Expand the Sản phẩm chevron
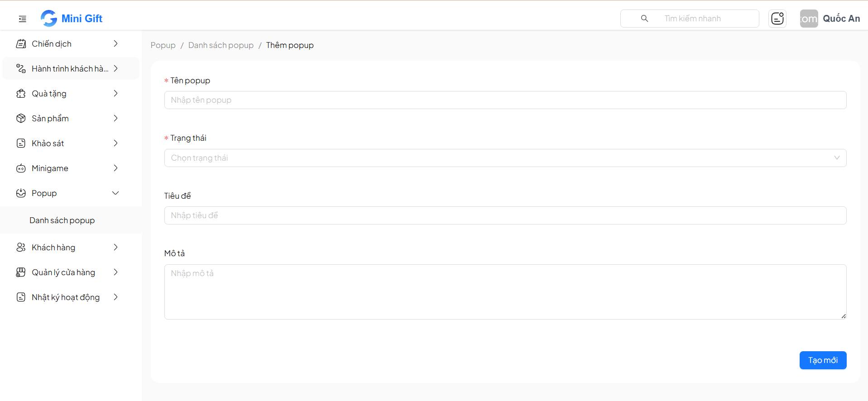This screenshot has height=401, width=868. pos(115,119)
